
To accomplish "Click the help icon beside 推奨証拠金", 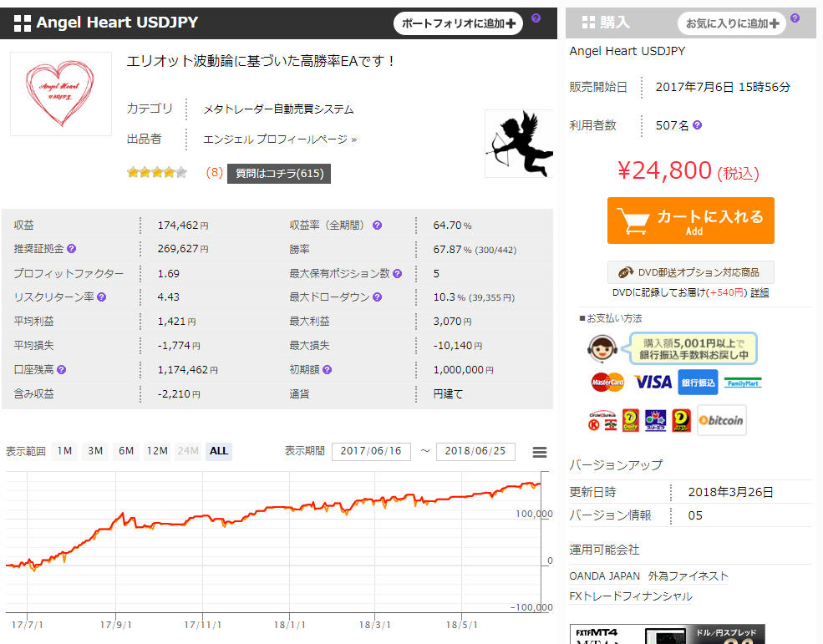I will pyautogui.click(x=72, y=249).
